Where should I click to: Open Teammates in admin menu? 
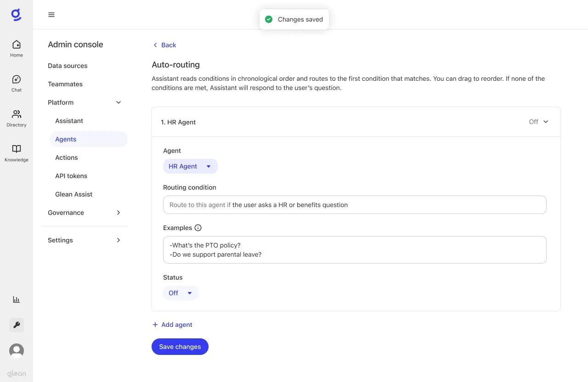coord(65,84)
